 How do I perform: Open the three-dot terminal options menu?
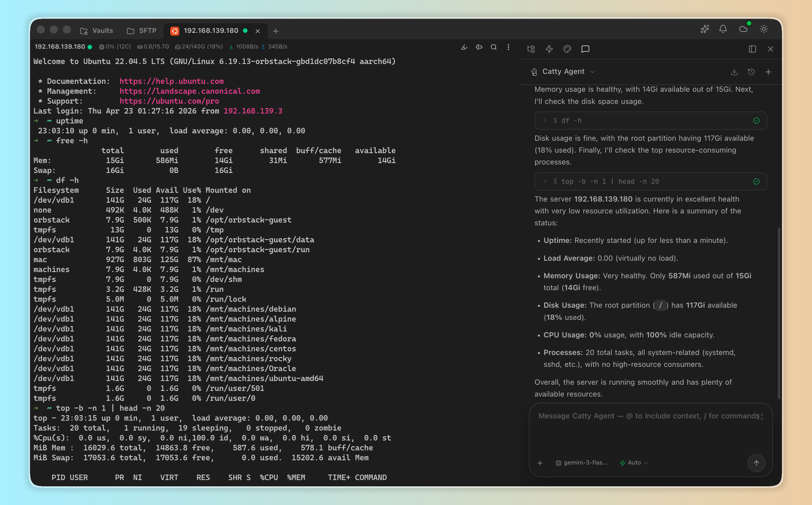point(508,47)
